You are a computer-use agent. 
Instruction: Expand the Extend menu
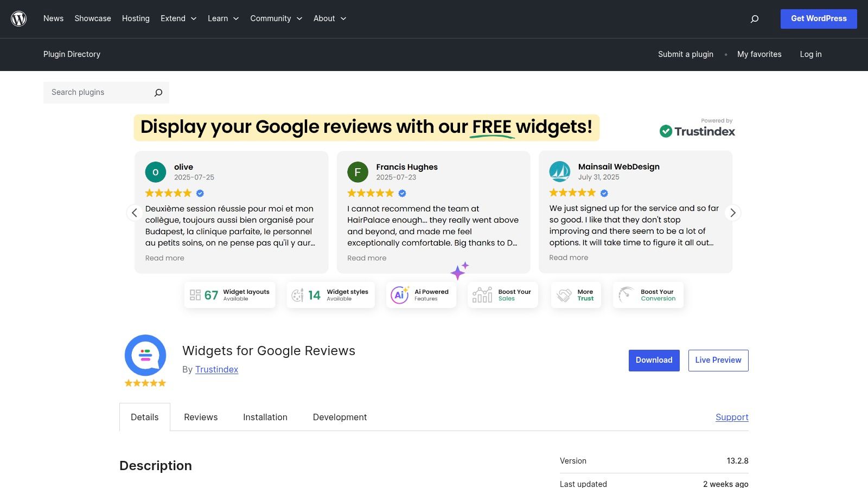(178, 18)
